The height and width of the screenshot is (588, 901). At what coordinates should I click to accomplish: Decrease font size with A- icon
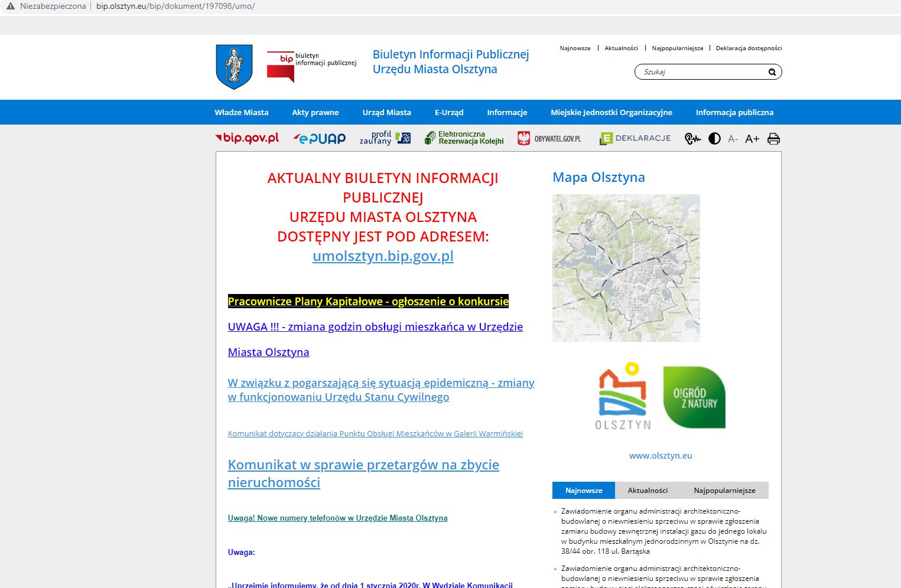pyautogui.click(x=733, y=139)
